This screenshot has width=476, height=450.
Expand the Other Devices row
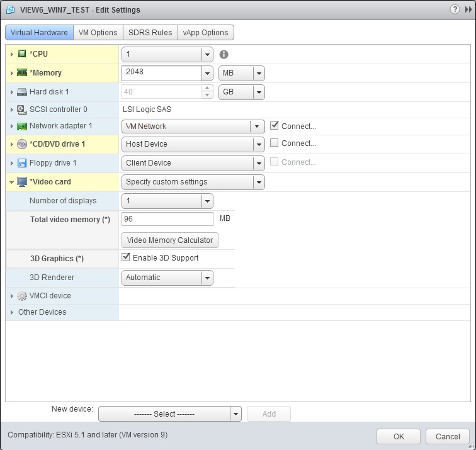11,312
